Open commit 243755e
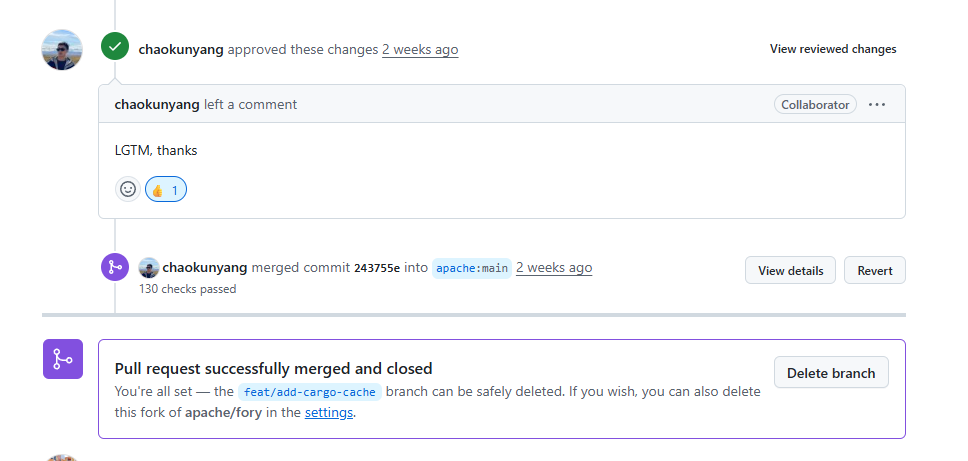This screenshot has height=461, width=968. (x=377, y=268)
